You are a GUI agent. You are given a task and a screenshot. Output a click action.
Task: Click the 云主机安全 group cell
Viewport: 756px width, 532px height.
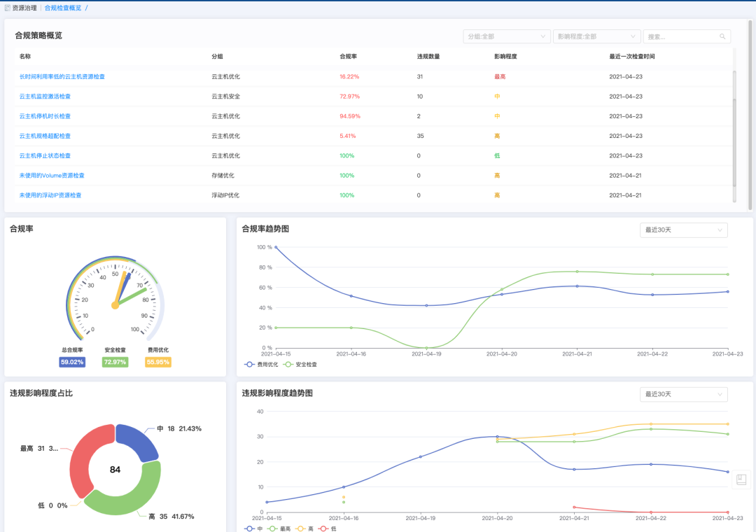click(225, 97)
